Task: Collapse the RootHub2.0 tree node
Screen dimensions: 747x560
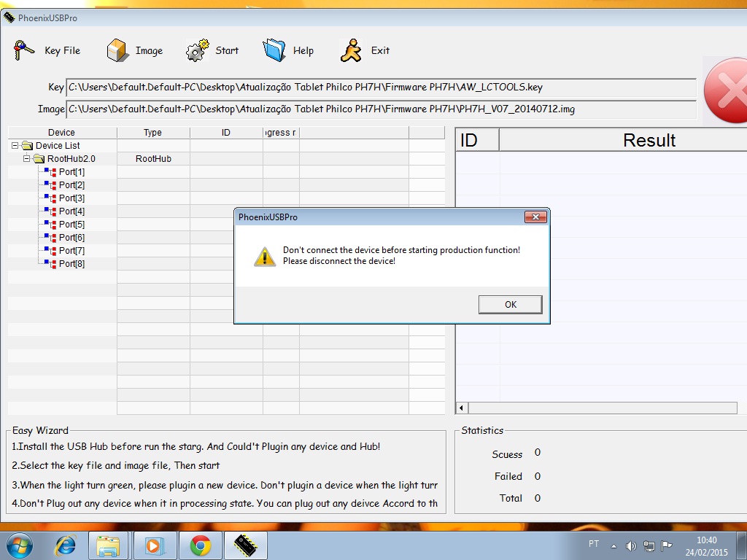Action: 27,158
